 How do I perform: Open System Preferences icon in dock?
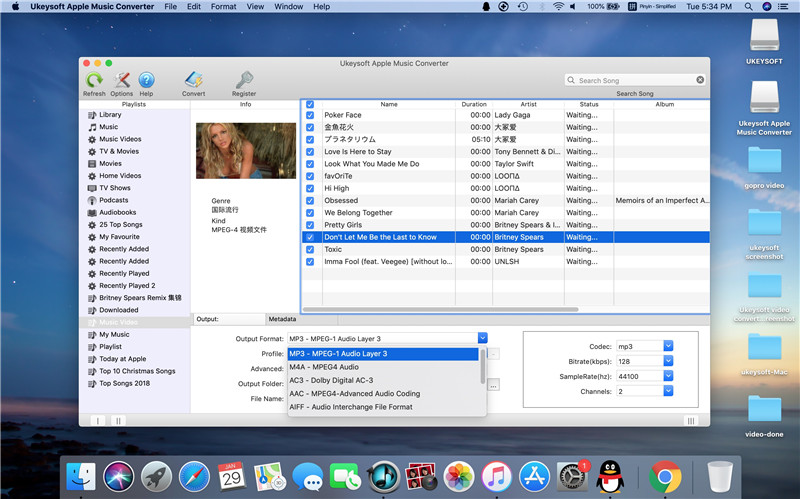point(572,477)
